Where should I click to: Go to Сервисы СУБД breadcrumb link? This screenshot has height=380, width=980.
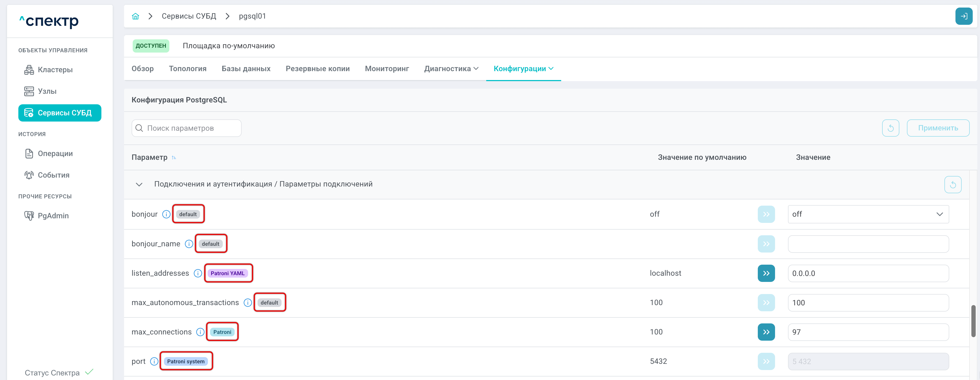[189, 16]
